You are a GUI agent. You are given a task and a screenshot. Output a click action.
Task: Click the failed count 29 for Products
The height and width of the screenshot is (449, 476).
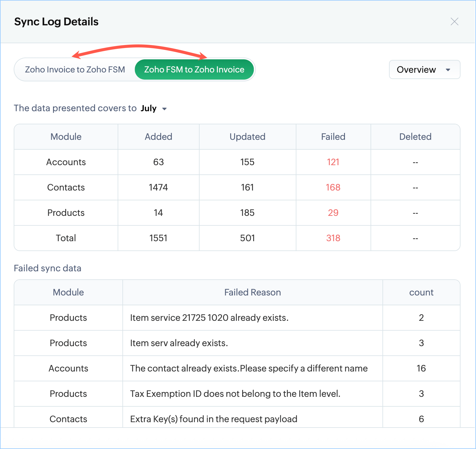coord(333,213)
